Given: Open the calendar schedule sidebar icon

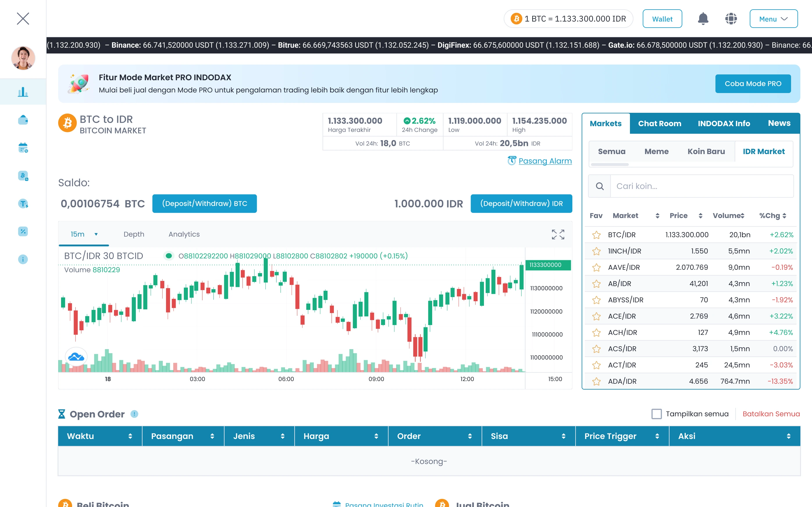Looking at the screenshot, I should coord(23,148).
